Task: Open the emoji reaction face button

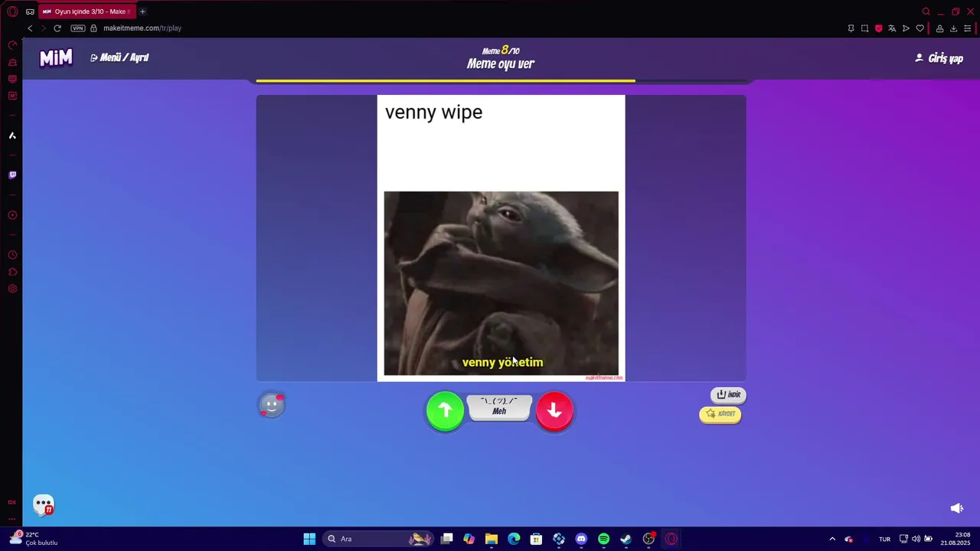Action: click(x=271, y=405)
